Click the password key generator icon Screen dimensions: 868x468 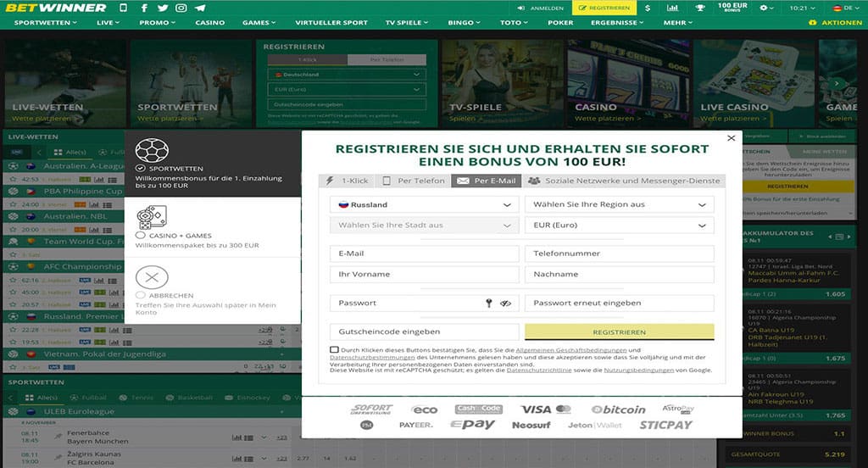pos(489,303)
